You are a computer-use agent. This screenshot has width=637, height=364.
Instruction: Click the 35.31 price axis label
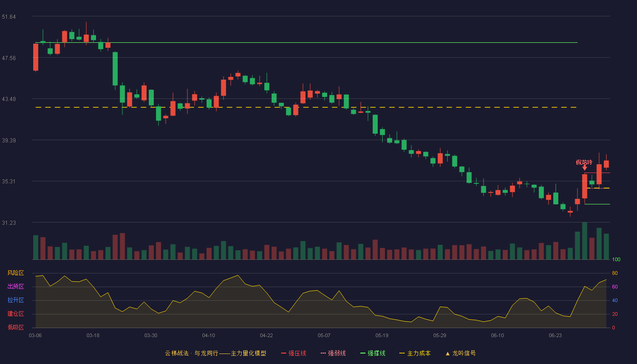[x=9, y=182]
